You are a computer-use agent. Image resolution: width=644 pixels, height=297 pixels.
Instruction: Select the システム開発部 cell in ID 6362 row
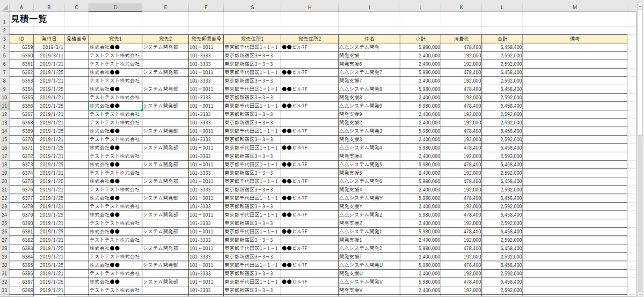tap(165, 72)
